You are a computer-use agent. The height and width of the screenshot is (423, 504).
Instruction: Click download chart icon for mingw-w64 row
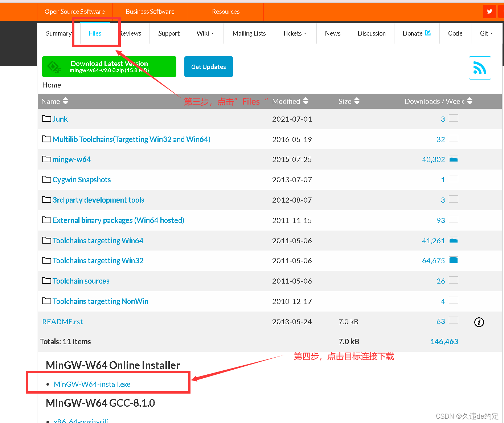click(x=454, y=159)
